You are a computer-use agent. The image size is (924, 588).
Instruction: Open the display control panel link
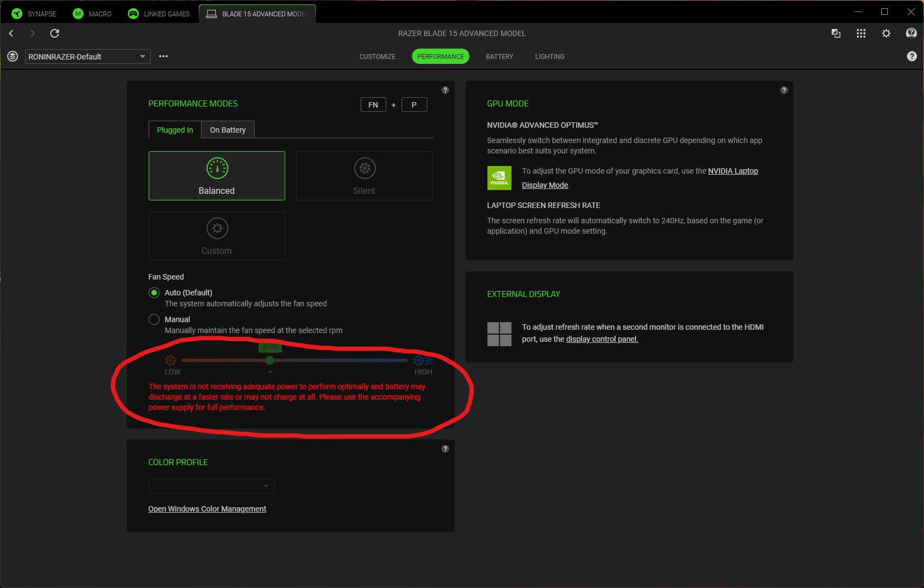pos(602,339)
